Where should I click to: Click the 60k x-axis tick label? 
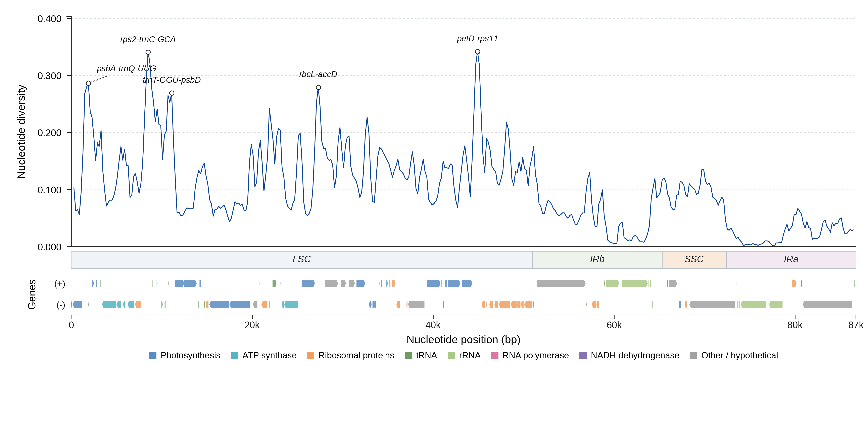[x=614, y=325]
